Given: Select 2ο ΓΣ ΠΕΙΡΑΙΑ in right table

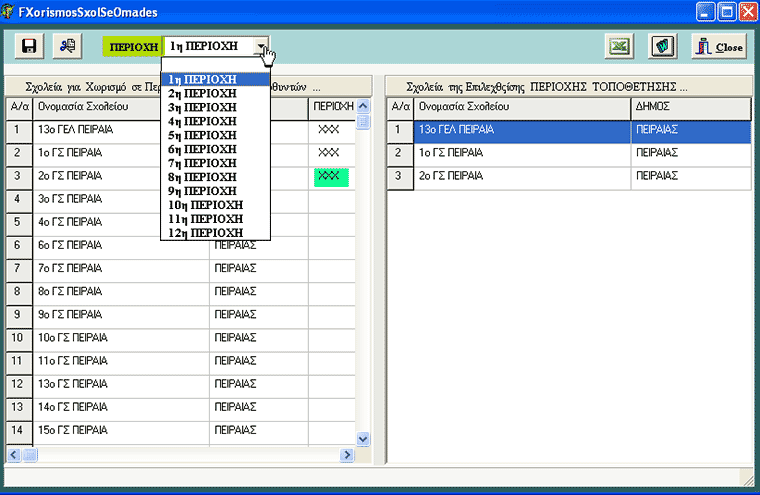Looking at the screenshot, I should pos(522,177).
